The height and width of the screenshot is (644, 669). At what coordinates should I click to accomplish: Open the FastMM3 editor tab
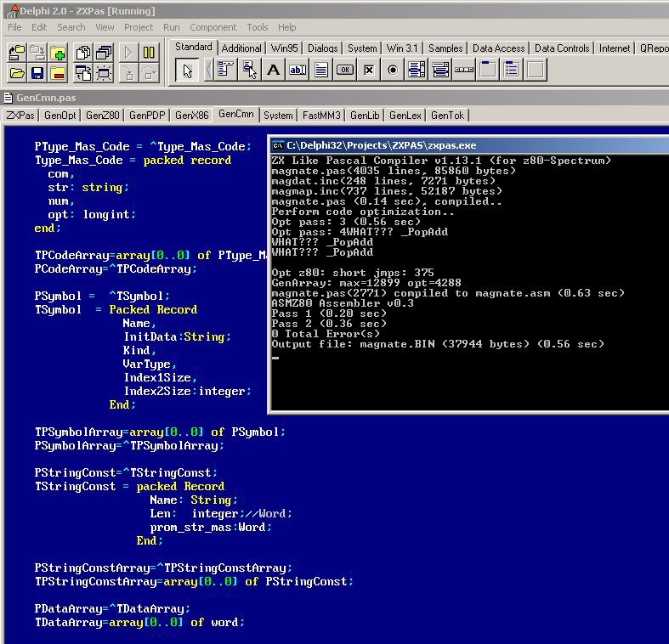(321, 116)
